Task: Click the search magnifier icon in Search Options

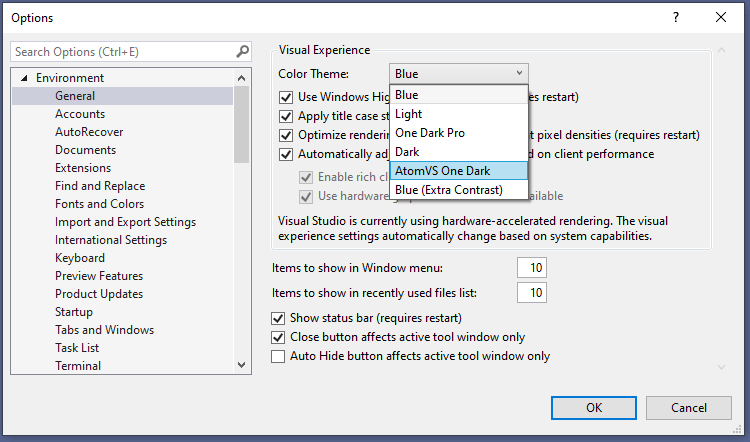Action: tap(242, 51)
